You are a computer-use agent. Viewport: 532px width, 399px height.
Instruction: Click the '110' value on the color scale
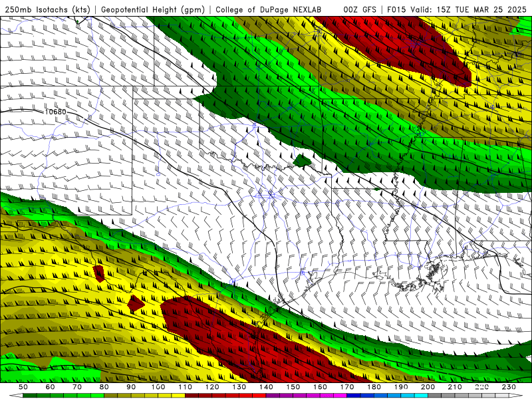click(x=185, y=387)
